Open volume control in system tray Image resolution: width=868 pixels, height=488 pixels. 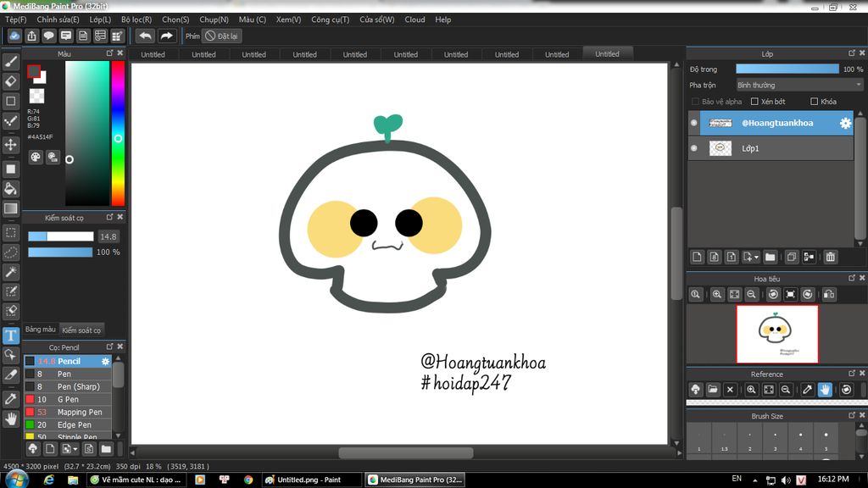pyautogui.click(x=786, y=480)
